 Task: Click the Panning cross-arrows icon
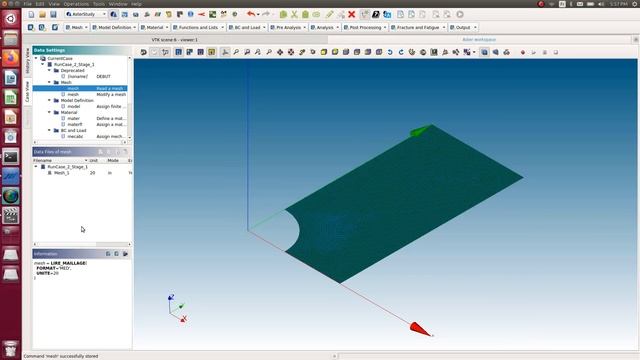pos(280,52)
